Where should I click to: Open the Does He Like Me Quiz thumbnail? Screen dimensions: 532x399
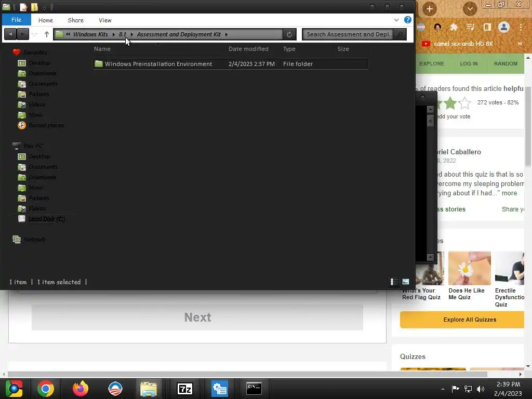click(x=469, y=268)
